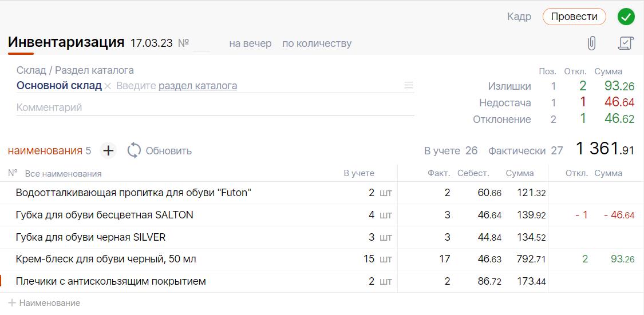Image resolution: width=644 pixels, height=315 pixels.
Task: Add a new item with plus icon
Action: point(108,151)
